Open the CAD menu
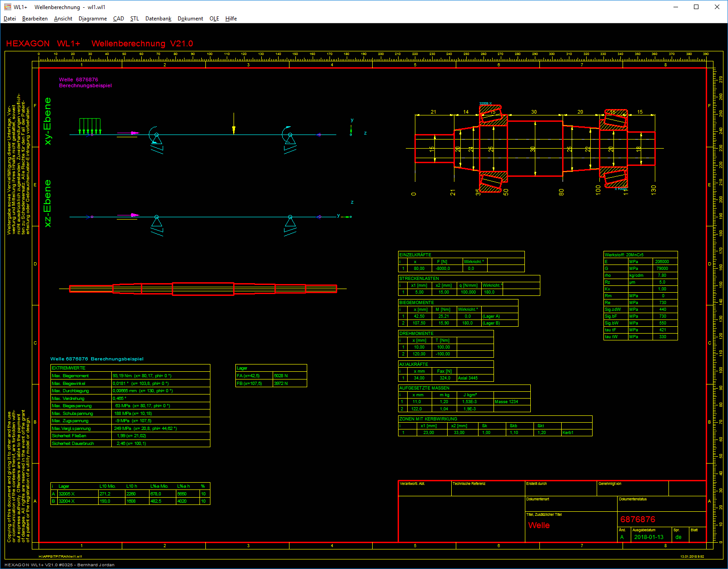 (119, 19)
